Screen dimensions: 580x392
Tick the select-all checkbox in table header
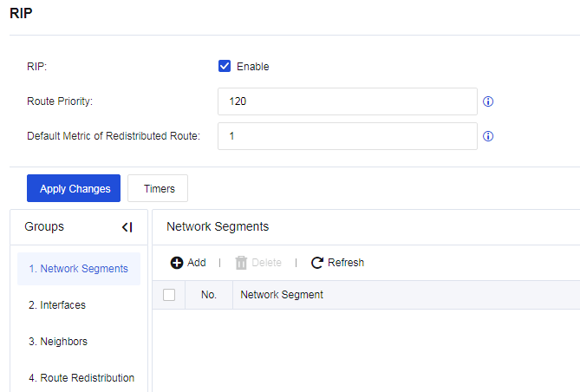(169, 295)
